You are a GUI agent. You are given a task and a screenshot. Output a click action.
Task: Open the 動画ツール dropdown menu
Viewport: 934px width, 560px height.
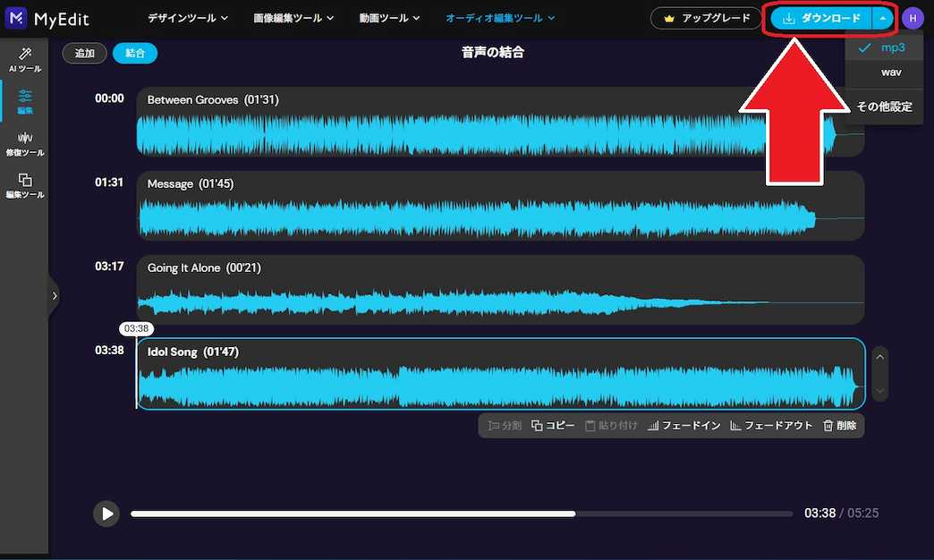click(x=389, y=17)
